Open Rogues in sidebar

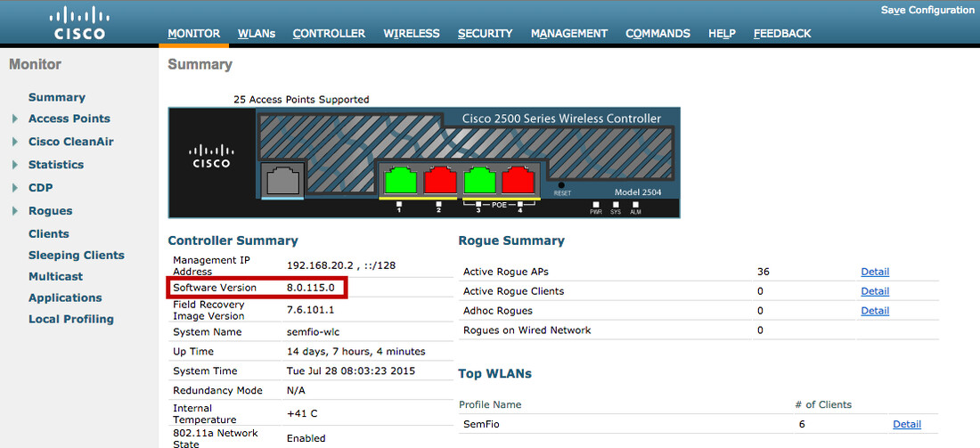coord(51,211)
